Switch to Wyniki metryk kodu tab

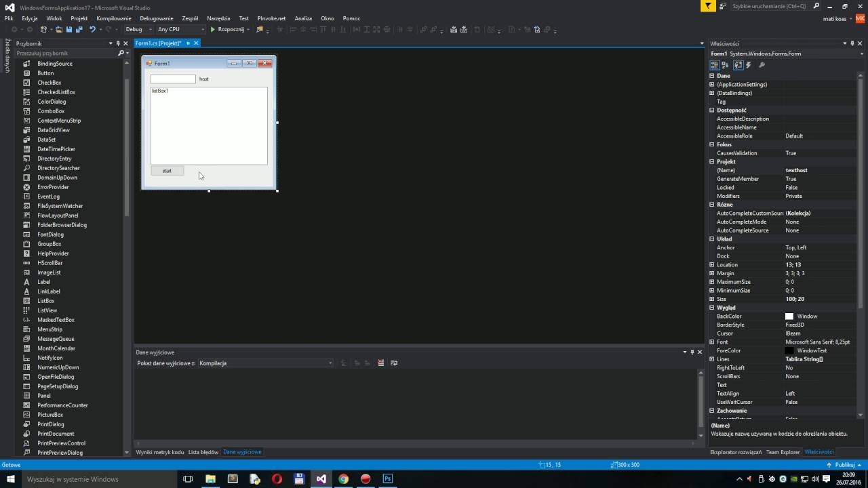click(x=160, y=452)
